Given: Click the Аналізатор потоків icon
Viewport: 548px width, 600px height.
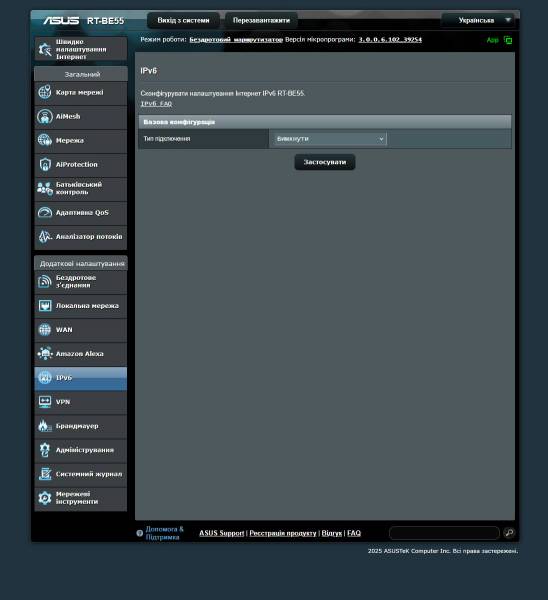Looking at the screenshot, I should click(45, 236).
